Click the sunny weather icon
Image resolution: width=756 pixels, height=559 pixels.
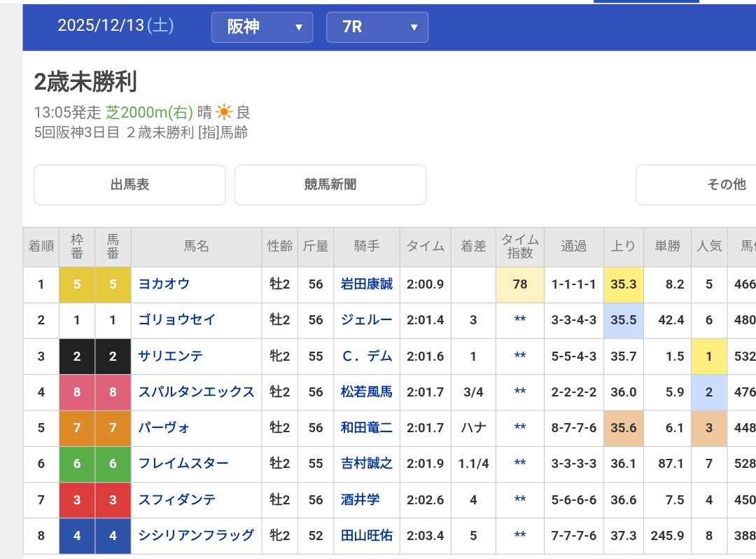click(x=224, y=112)
